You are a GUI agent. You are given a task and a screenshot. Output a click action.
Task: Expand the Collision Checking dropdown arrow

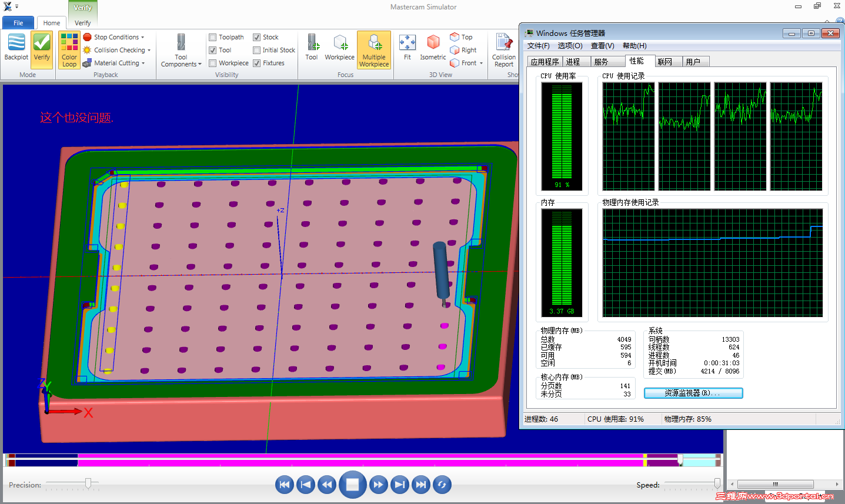149,51
